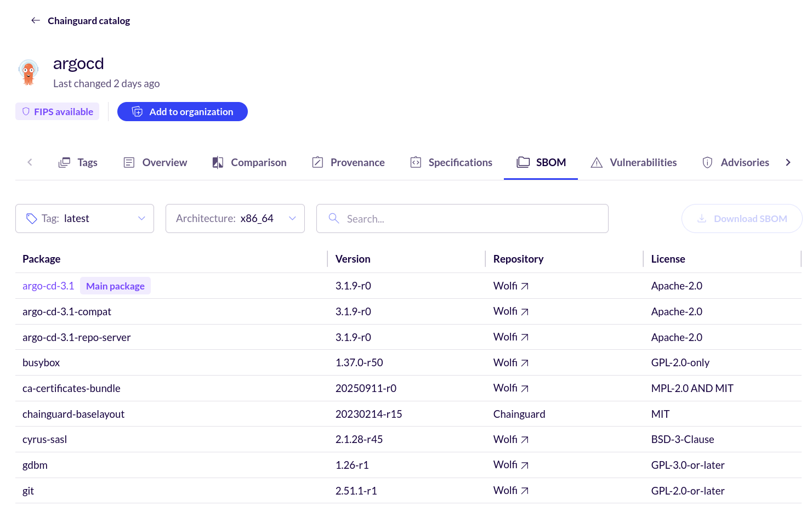812x511 pixels.
Task: Click the back arrow to Chainguard catalog
Action: click(x=35, y=20)
